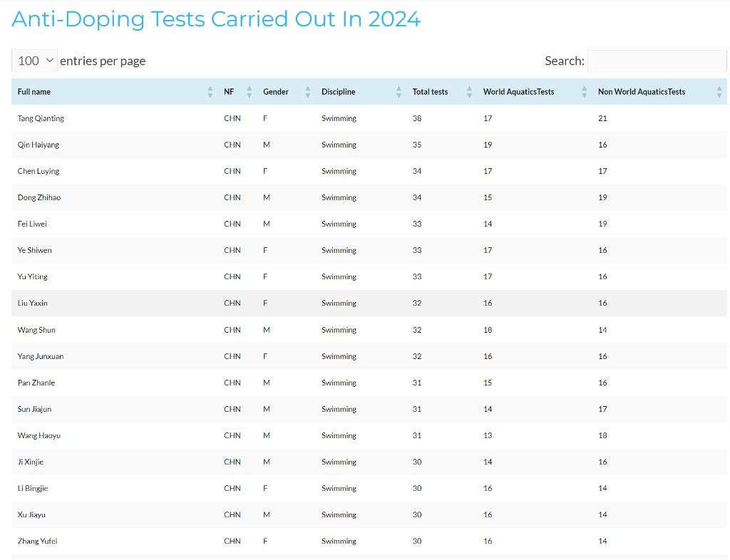Sort table by Full name column icon
Viewport: 730px width, 560px height.
tap(210, 92)
